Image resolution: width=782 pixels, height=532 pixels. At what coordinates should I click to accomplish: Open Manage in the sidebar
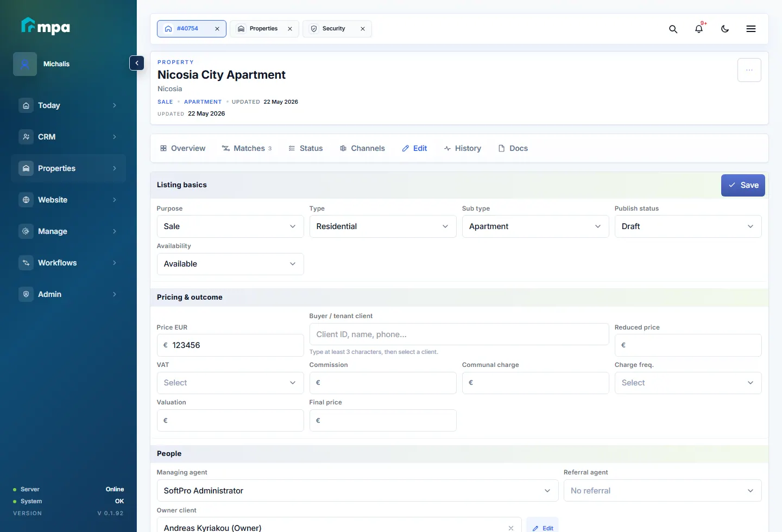coord(68,231)
